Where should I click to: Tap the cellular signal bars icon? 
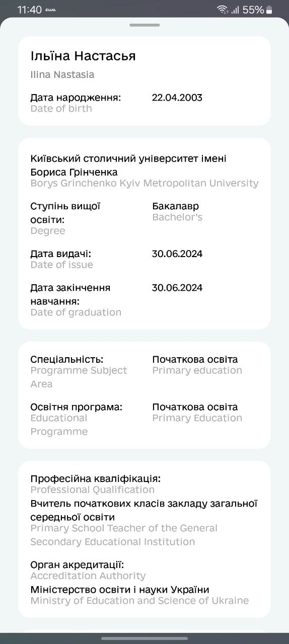click(x=235, y=10)
